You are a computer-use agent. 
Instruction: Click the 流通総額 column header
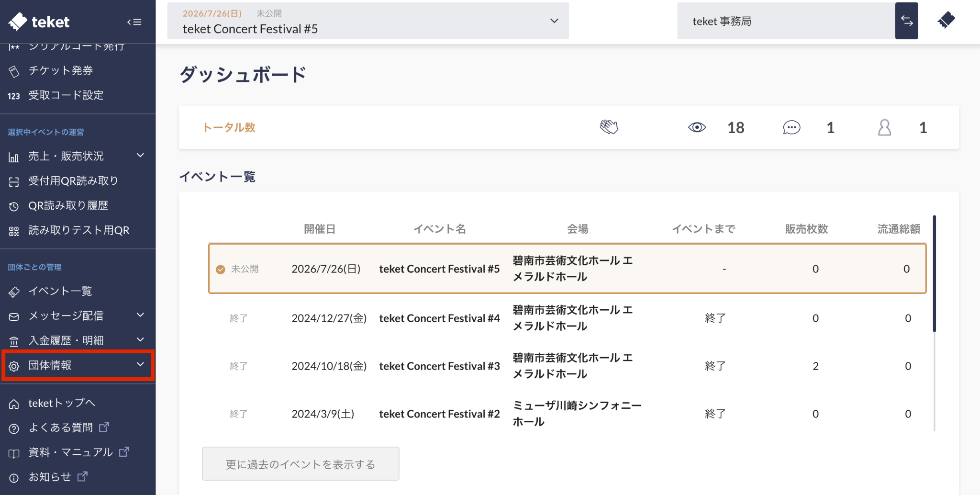(x=899, y=229)
